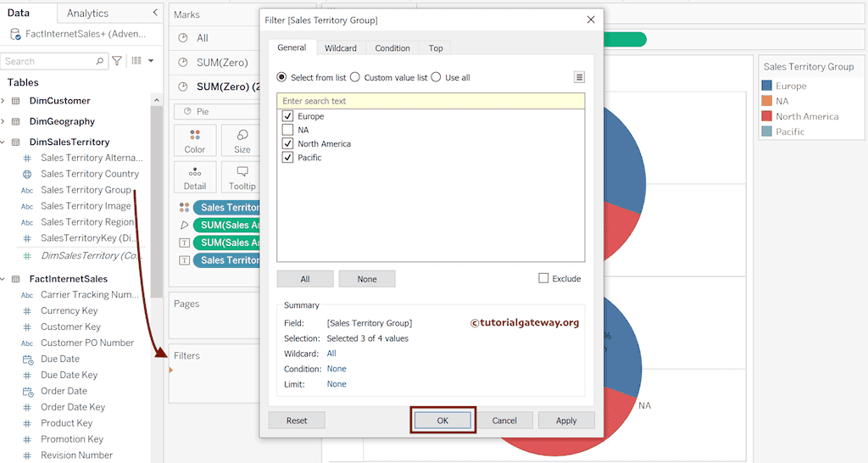Click the label icon beside bottom Sales Territory pill
Screen dimensions: 868x463
(184, 260)
